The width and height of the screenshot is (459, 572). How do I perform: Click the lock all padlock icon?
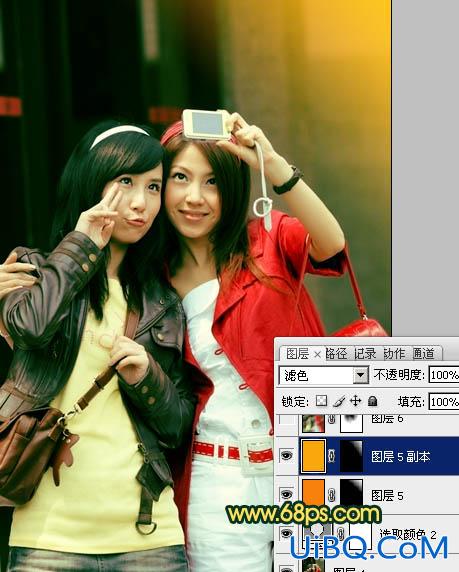[x=372, y=401]
